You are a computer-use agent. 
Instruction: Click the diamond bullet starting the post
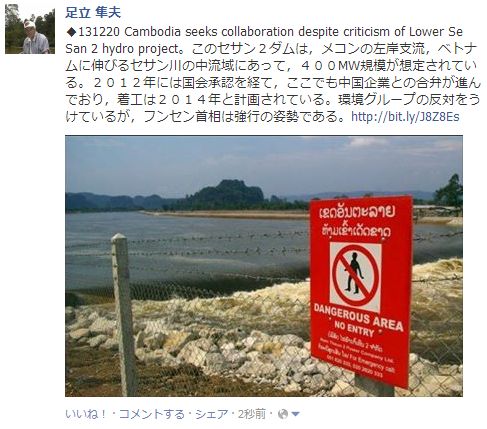click(71, 32)
